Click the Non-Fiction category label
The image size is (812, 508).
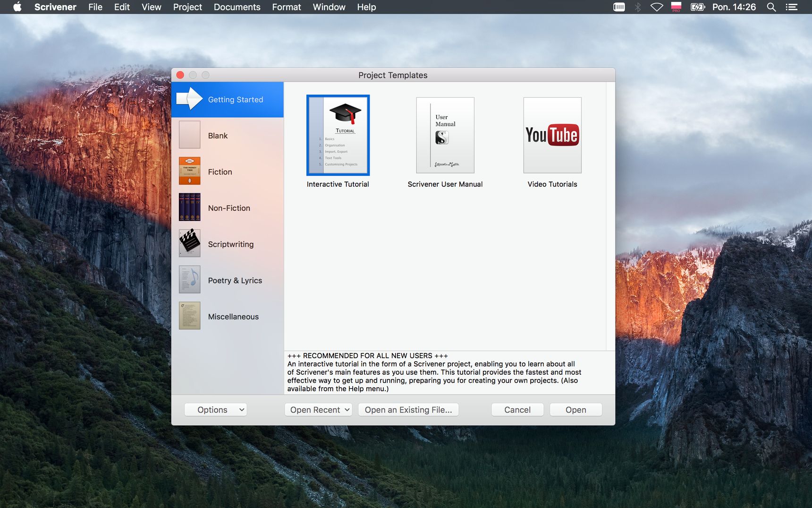[229, 208]
